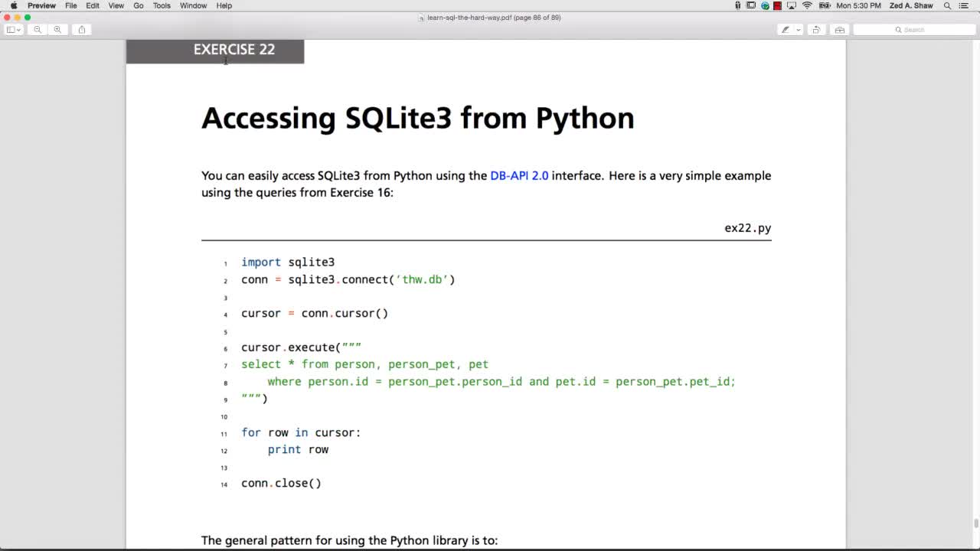980x551 pixels.
Task: Open the Share button in toolbar
Action: tap(82, 30)
